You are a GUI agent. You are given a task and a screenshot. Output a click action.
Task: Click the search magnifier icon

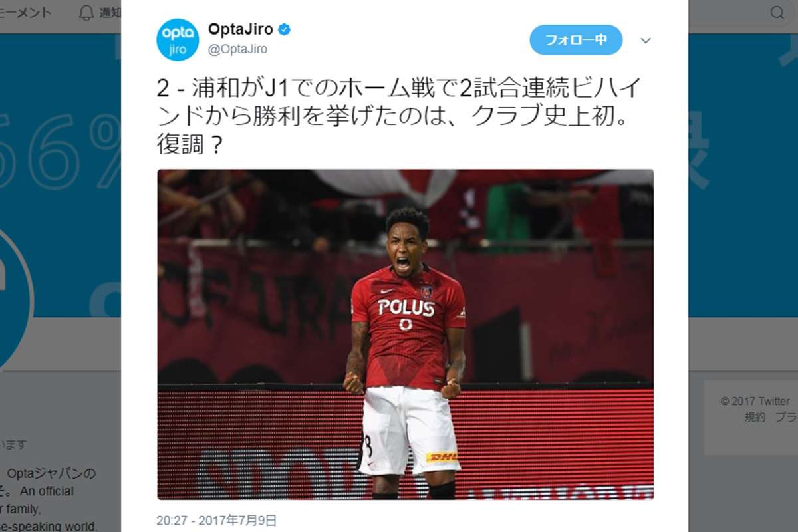point(777,13)
